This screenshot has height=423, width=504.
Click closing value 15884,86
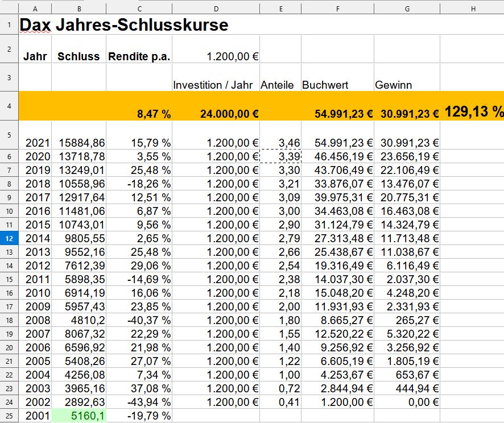click(79, 135)
